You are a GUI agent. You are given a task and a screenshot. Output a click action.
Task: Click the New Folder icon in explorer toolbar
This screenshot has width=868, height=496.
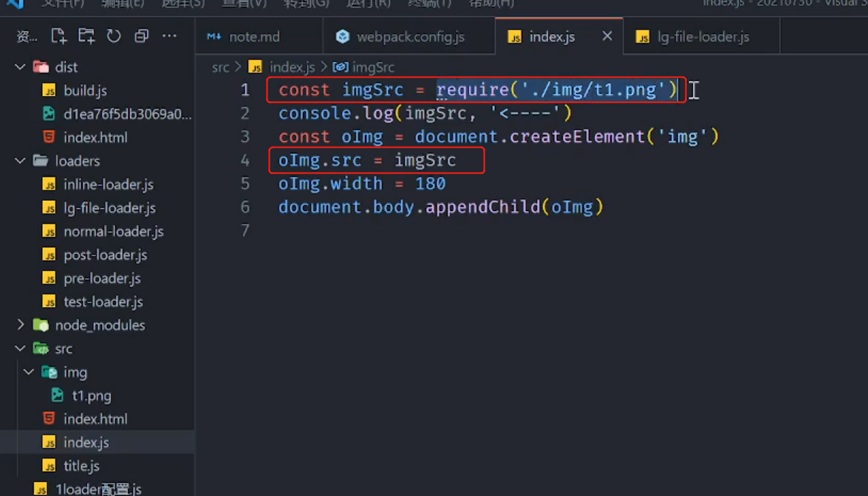(86, 36)
